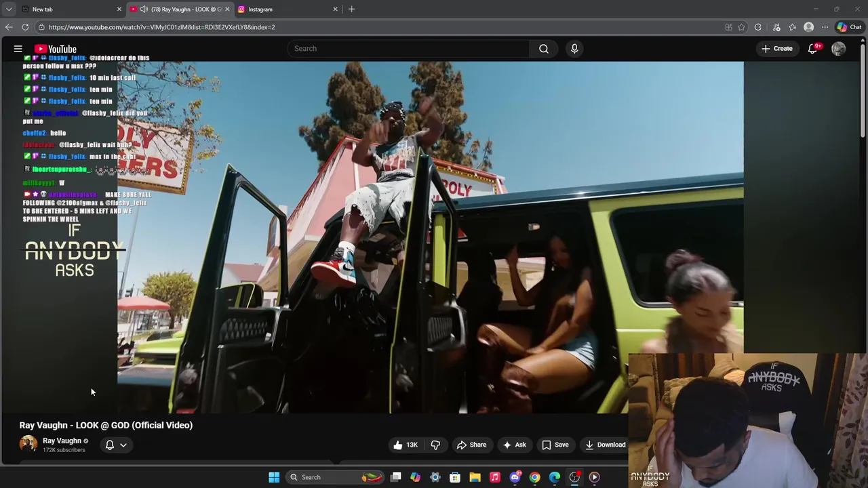Open Microsoft Edge in taskbar

(555, 477)
